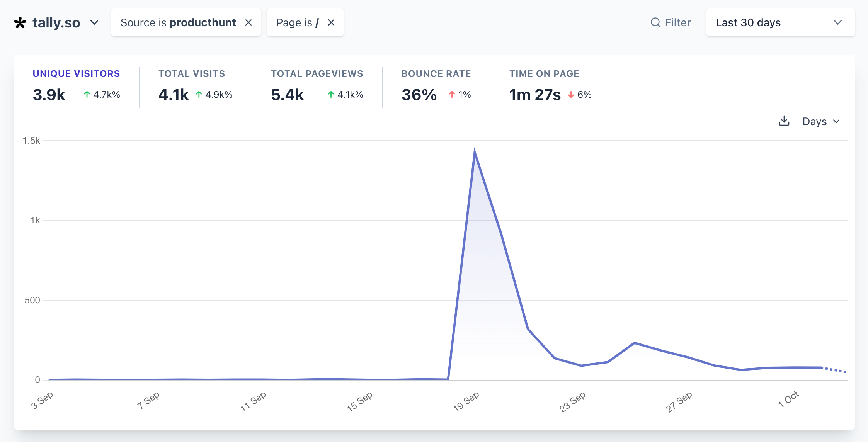Image resolution: width=868 pixels, height=442 pixels.
Task: Show the Bounce Rate metric graph
Action: click(x=436, y=74)
